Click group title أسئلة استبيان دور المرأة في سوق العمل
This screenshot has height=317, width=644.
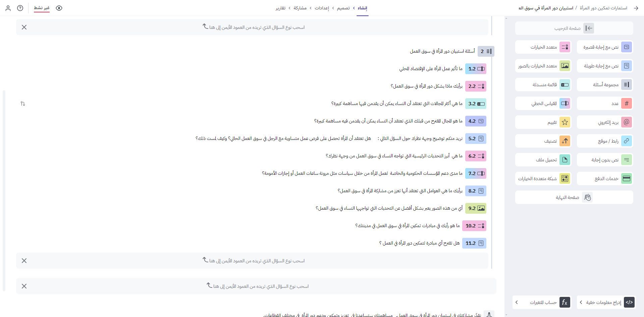coord(442,51)
